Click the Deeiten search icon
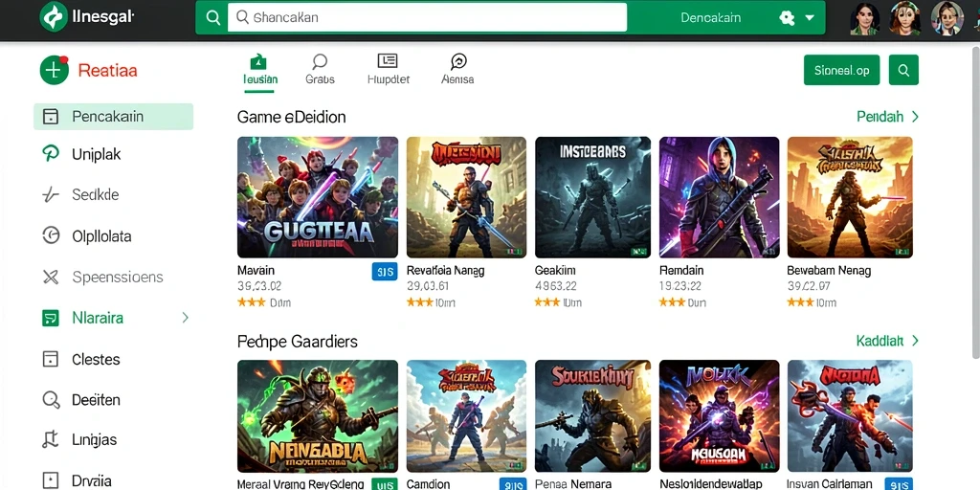Screen dimensions: 980x490 50,399
